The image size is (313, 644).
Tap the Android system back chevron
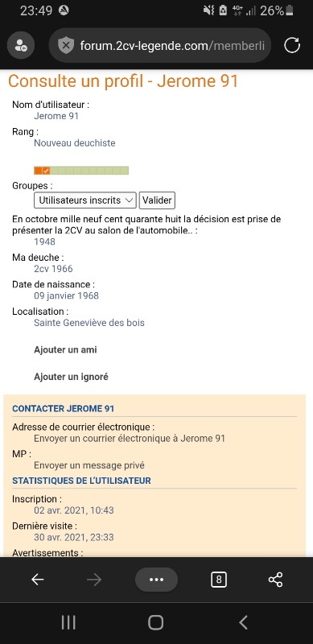coord(244,622)
